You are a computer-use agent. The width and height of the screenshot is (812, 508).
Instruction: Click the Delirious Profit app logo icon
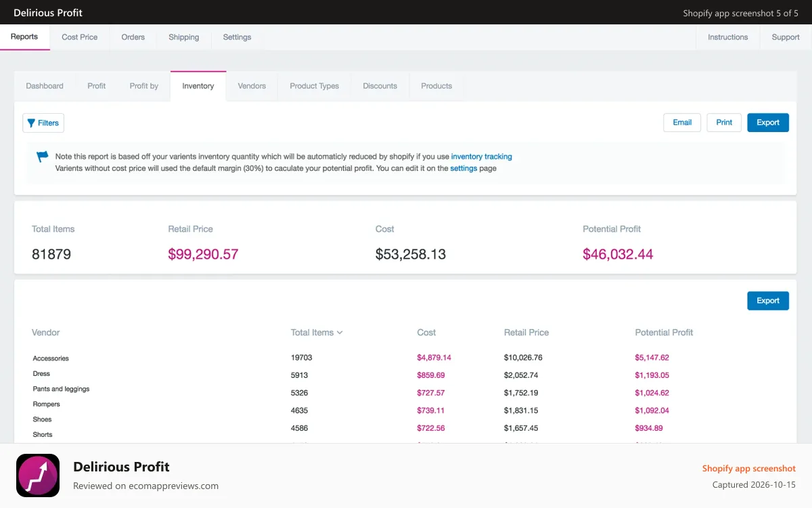(38, 475)
